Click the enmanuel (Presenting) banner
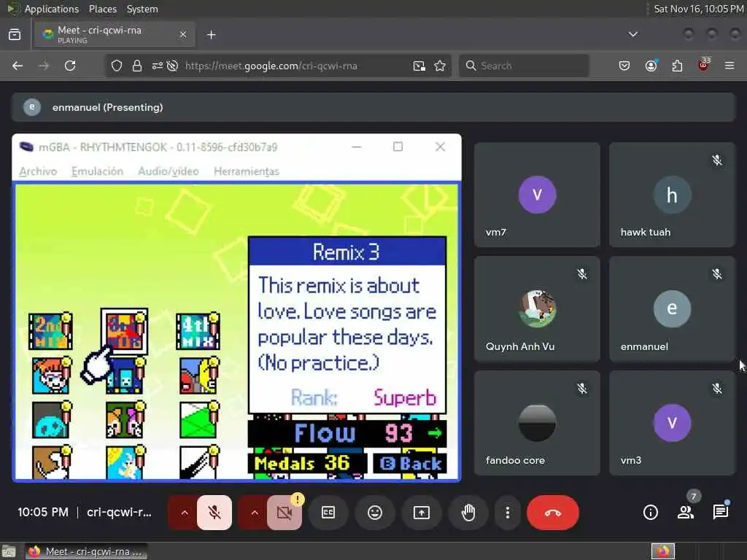 (373, 107)
